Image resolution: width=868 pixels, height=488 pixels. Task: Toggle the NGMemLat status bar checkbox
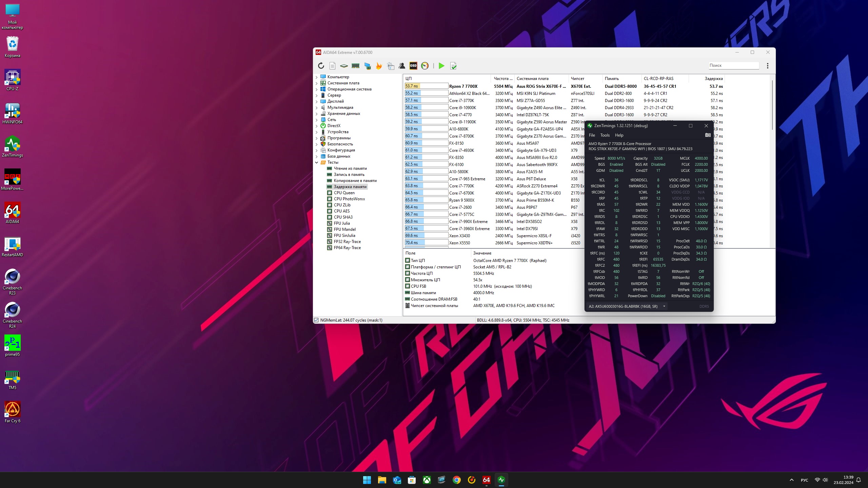(x=316, y=320)
